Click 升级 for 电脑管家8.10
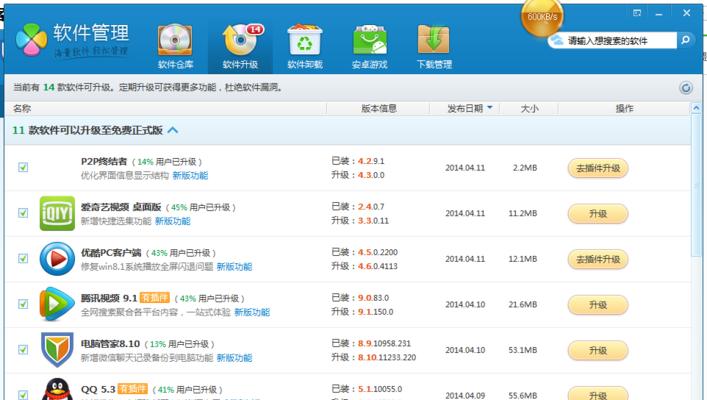The height and width of the screenshot is (400, 707). tap(598, 350)
